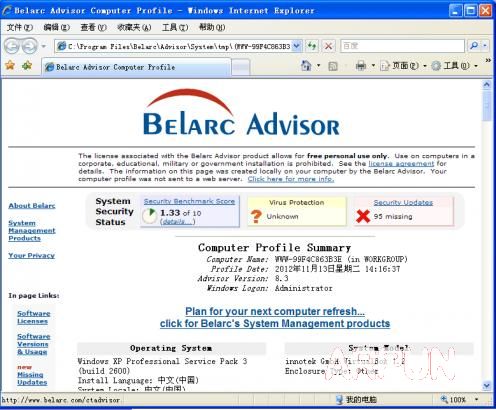The width and height of the screenshot is (496, 410).
Task: Open a new blank tab
Action: coord(241,68)
